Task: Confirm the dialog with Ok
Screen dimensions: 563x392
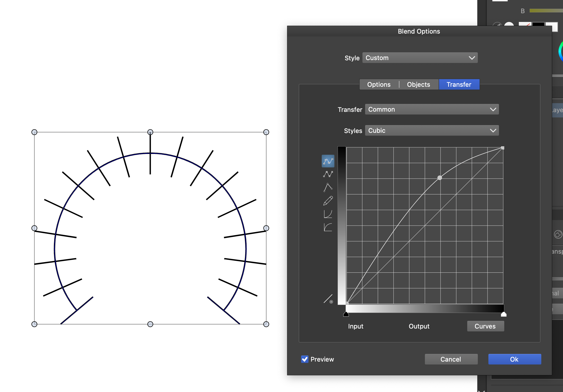Action: [x=514, y=359]
